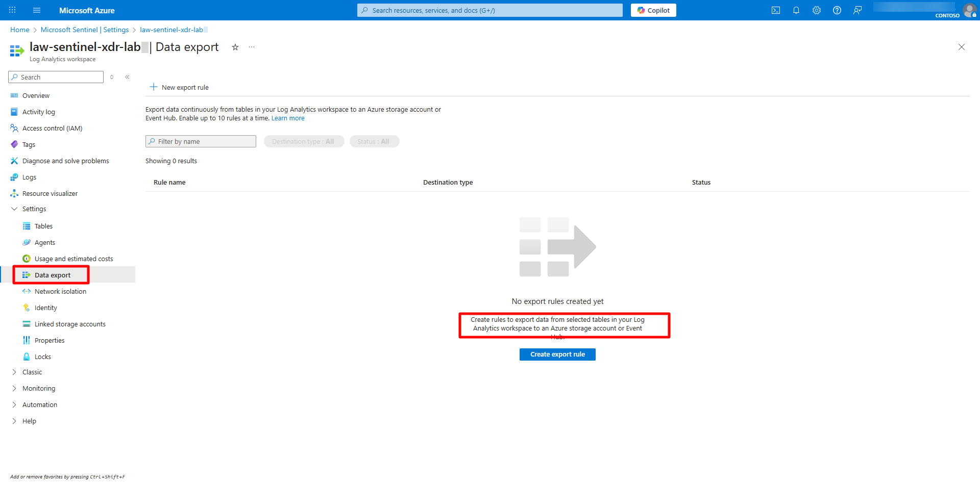980x482 pixels.
Task: Open Usage and estimated costs menu item
Action: [74, 259]
